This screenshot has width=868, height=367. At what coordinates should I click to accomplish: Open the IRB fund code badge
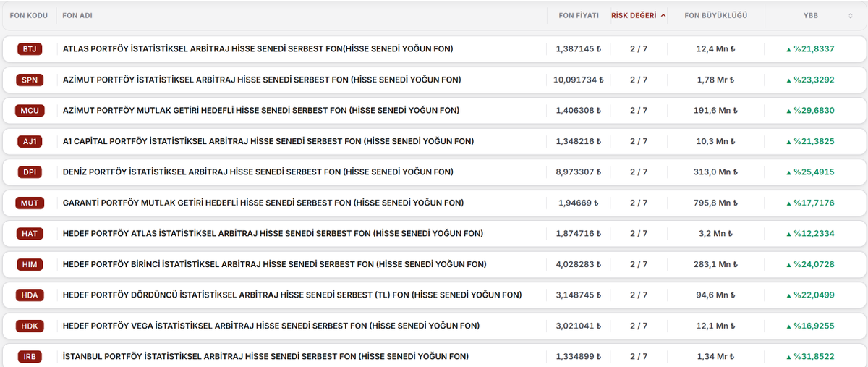[29, 357]
